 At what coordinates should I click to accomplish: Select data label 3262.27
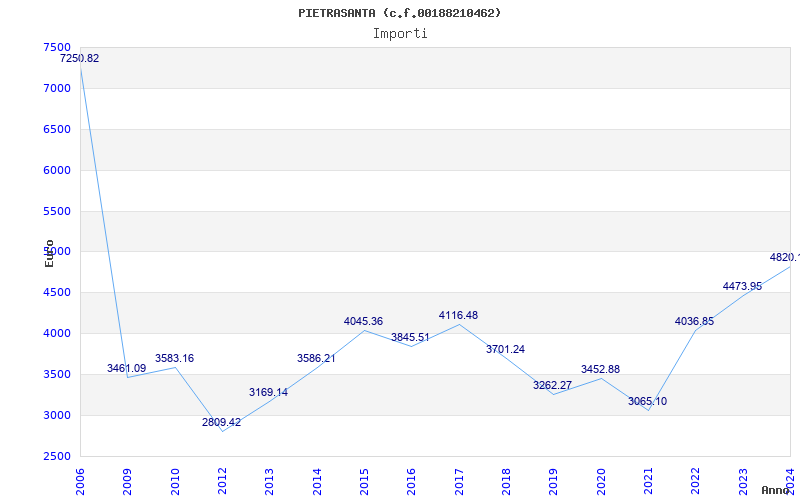553,385
